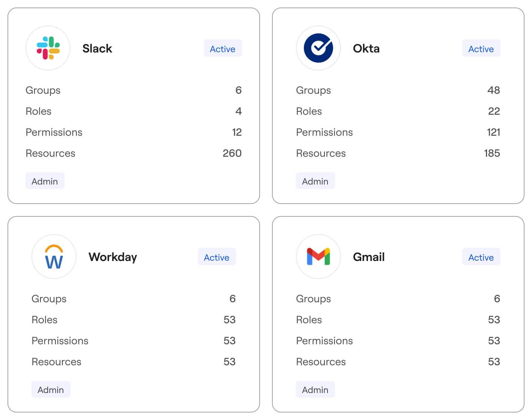
Task: Open the Okta card title
Action: tap(366, 48)
